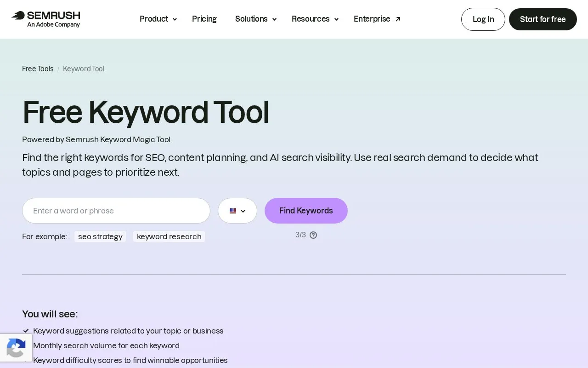588x368 pixels.
Task: Click the 'Powered by Semrush Keyword Magic Tool' text
Action: point(96,139)
